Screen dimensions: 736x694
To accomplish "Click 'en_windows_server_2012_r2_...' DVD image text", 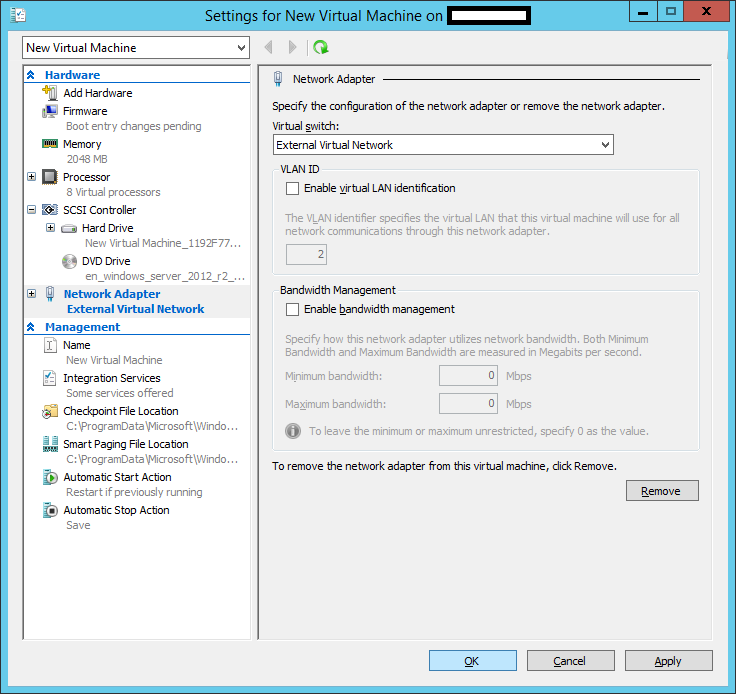I will point(165,276).
